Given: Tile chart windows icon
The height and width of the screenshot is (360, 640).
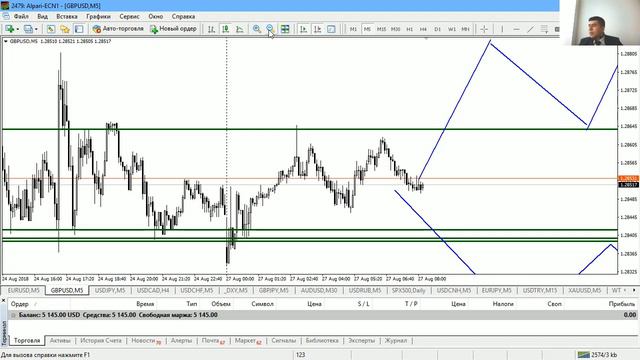Looking at the screenshot, I should point(285,29).
